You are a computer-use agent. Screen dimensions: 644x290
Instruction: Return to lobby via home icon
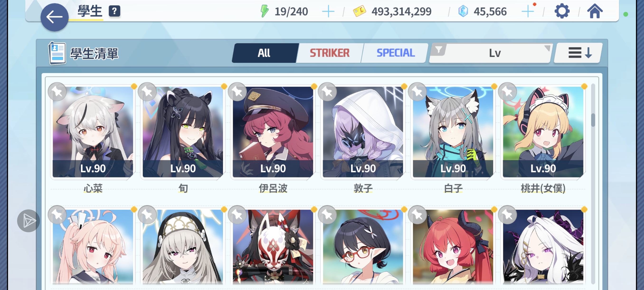(595, 11)
